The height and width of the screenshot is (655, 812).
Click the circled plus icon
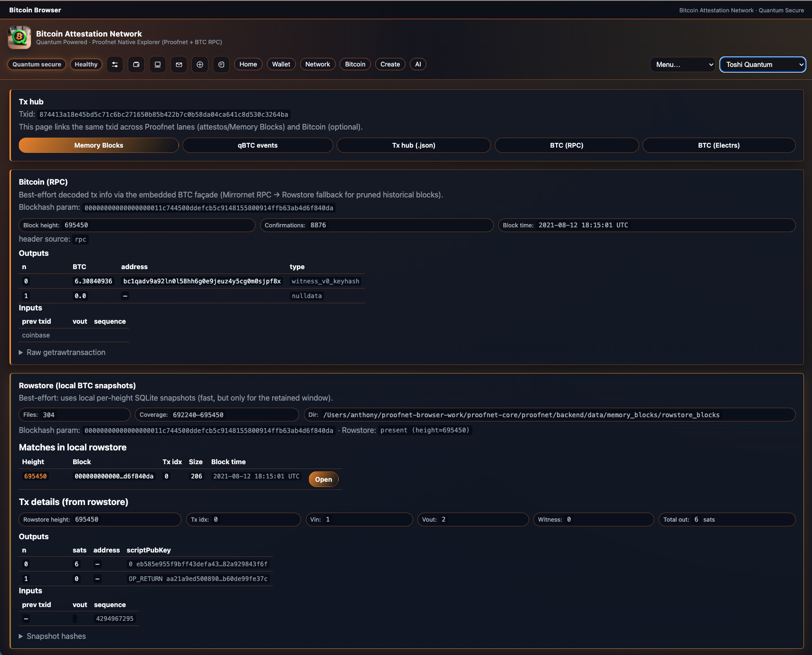200,65
